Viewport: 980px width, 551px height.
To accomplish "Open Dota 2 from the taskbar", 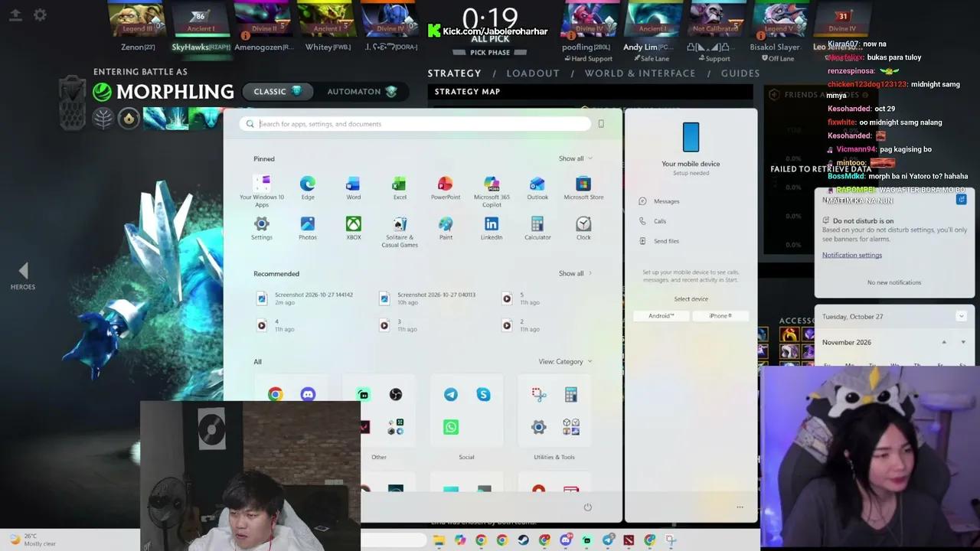I will (629, 540).
